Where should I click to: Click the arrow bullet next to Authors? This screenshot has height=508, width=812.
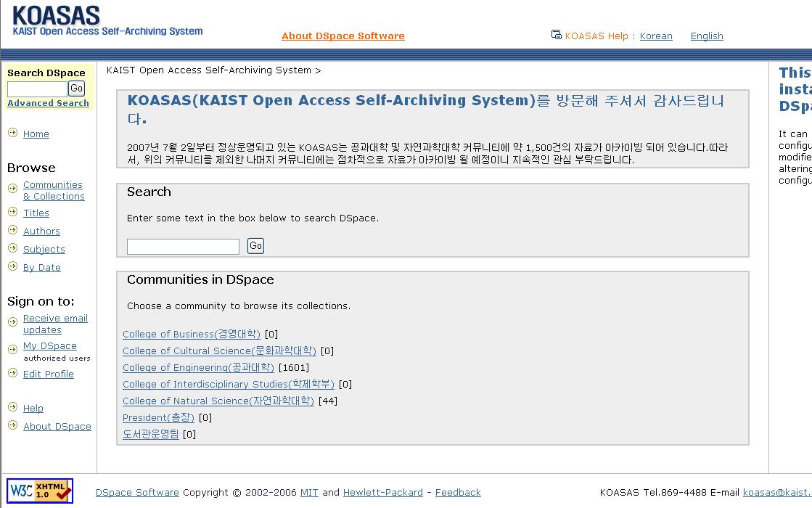(x=13, y=230)
